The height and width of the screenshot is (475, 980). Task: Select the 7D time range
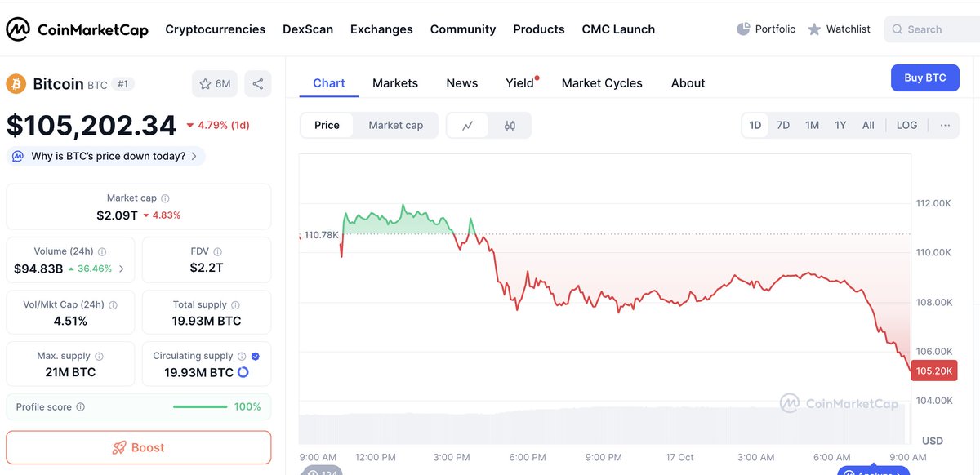783,126
